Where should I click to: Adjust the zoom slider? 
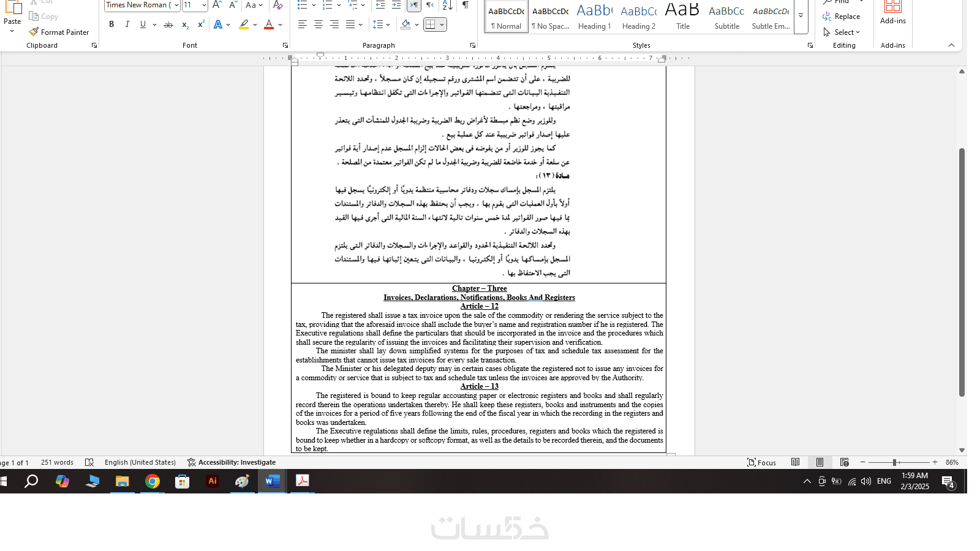click(895, 463)
